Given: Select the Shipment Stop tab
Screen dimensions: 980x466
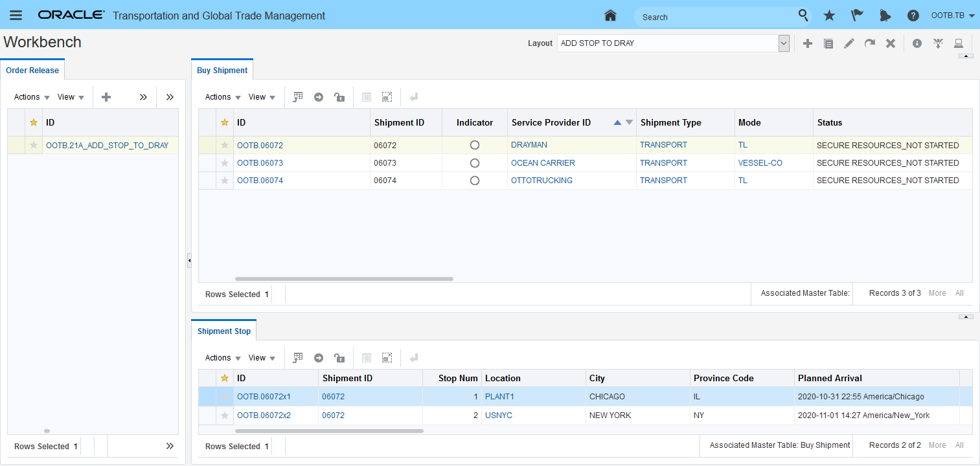Looking at the screenshot, I should coord(223,331).
